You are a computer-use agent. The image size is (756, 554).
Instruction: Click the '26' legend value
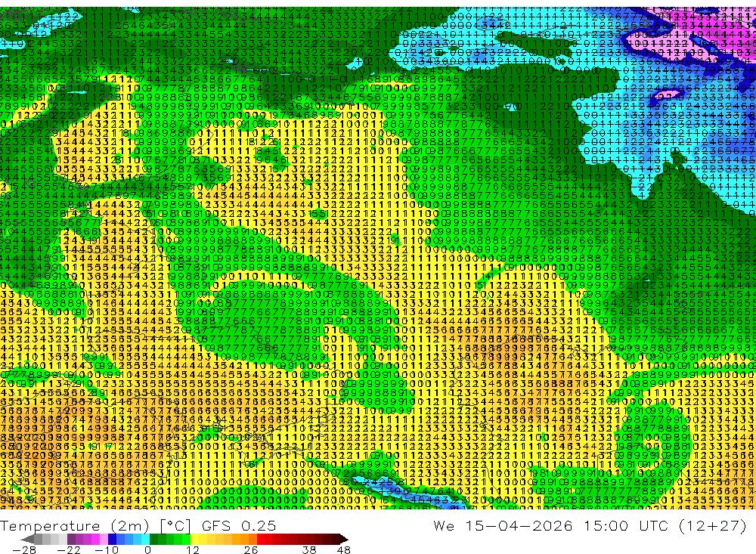pyautogui.click(x=251, y=549)
